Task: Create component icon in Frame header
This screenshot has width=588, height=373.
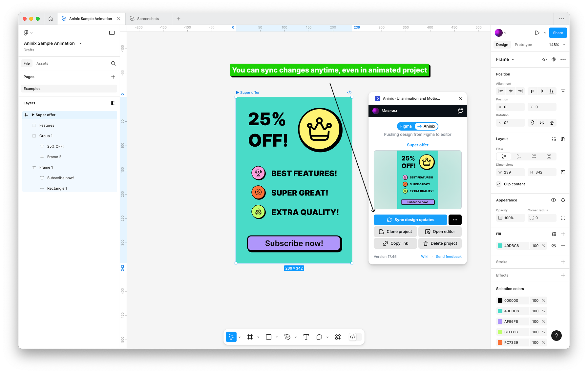Action: (554, 59)
